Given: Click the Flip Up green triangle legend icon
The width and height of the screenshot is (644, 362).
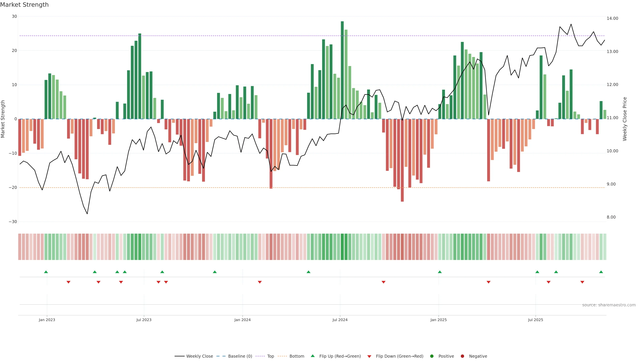Looking at the screenshot, I should 312,356.
